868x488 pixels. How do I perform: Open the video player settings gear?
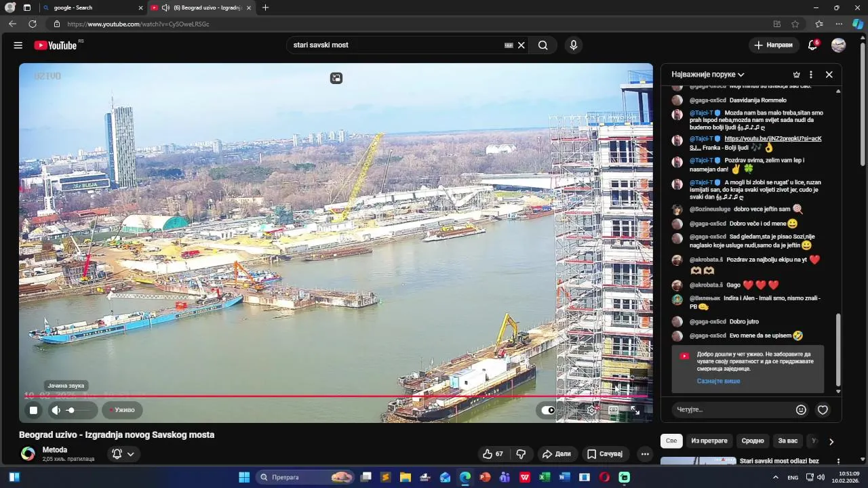pos(592,410)
